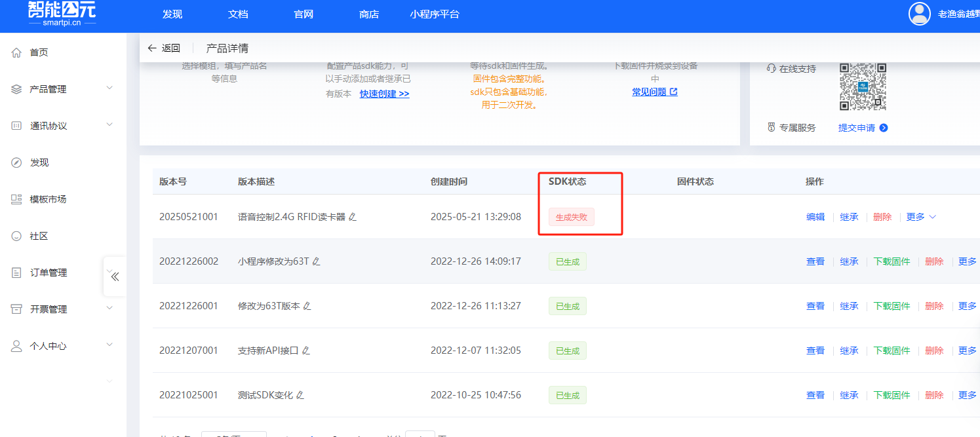Expand the 通讯协议 sidebar section
This screenshot has height=437, width=980.
click(109, 124)
